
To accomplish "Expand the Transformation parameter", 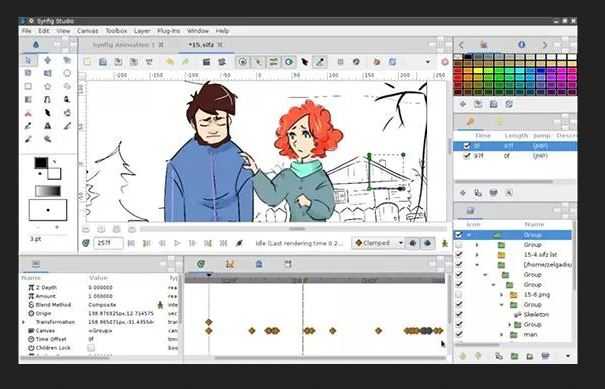I will coord(24,322).
